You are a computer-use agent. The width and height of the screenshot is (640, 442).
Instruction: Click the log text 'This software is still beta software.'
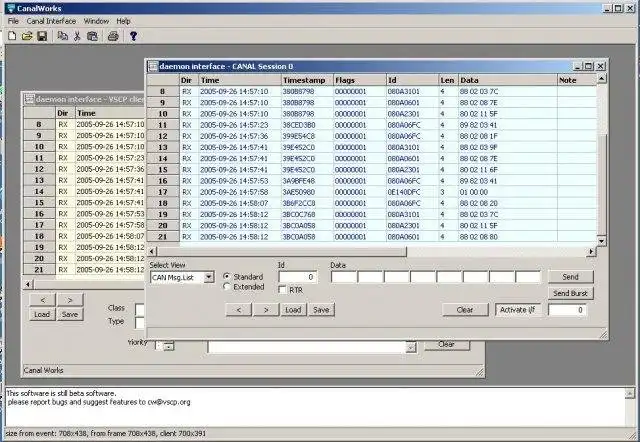(62, 393)
